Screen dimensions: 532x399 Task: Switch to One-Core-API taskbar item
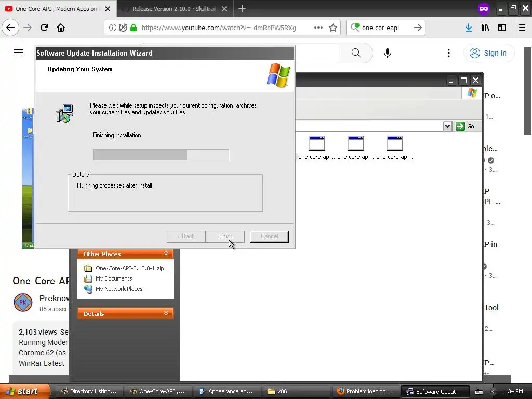click(157, 391)
